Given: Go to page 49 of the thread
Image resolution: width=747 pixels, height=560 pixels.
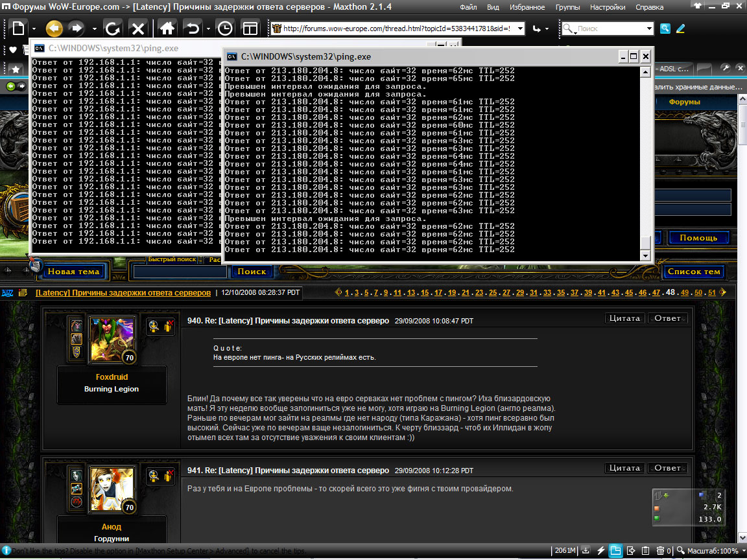Looking at the screenshot, I should [685, 292].
